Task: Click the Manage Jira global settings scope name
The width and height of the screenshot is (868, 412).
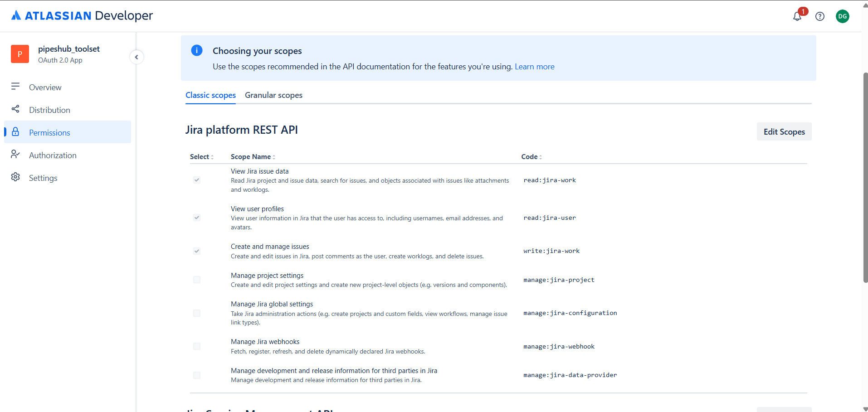Action: coord(272,304)
